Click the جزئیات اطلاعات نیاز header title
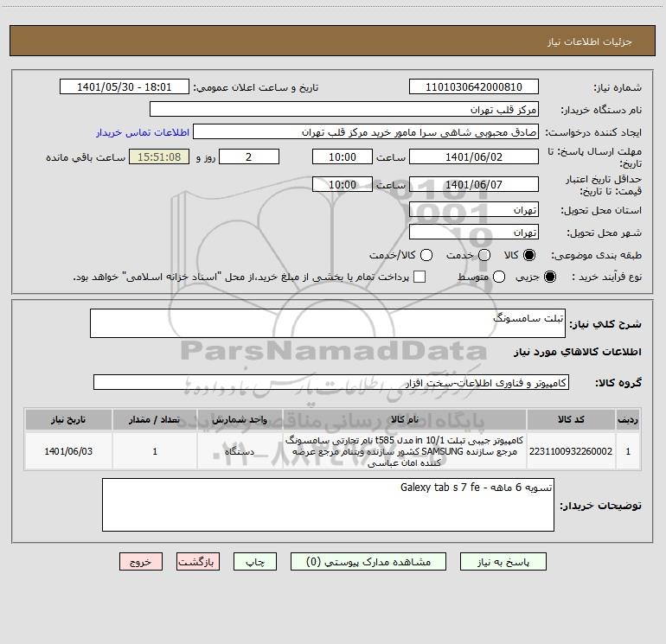 pos(589,41)
